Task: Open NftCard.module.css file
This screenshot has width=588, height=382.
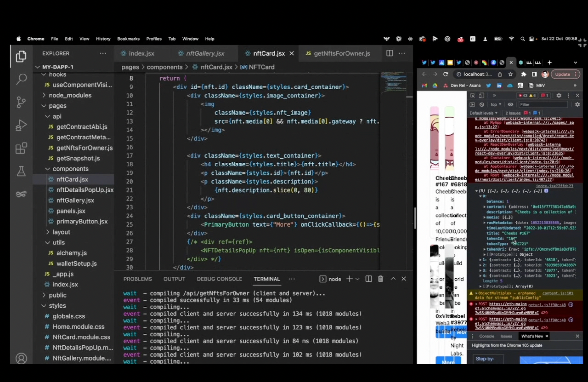Action: point(81,337)
